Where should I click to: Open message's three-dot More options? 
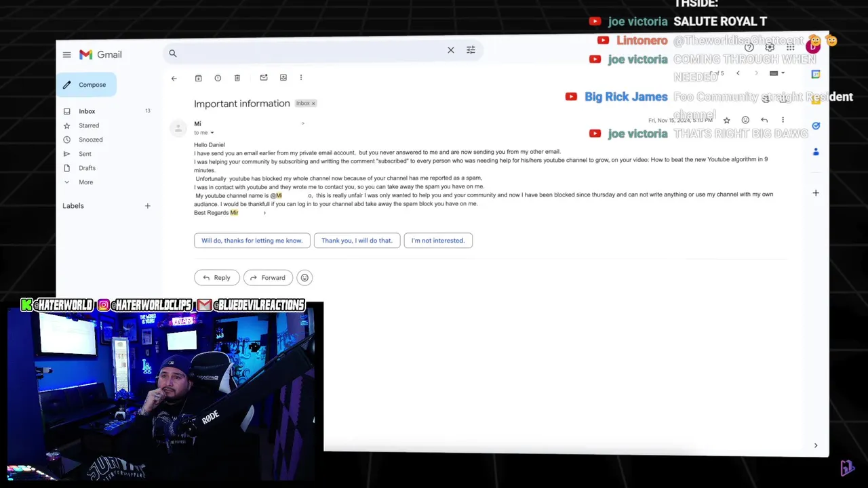click(783, 120)
